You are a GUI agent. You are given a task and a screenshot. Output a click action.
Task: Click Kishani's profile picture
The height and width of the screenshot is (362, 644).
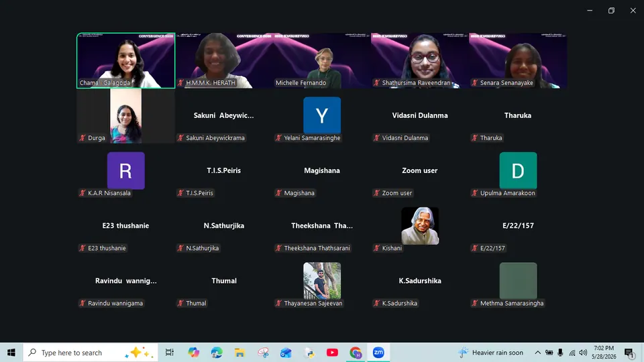pos(420,226)
